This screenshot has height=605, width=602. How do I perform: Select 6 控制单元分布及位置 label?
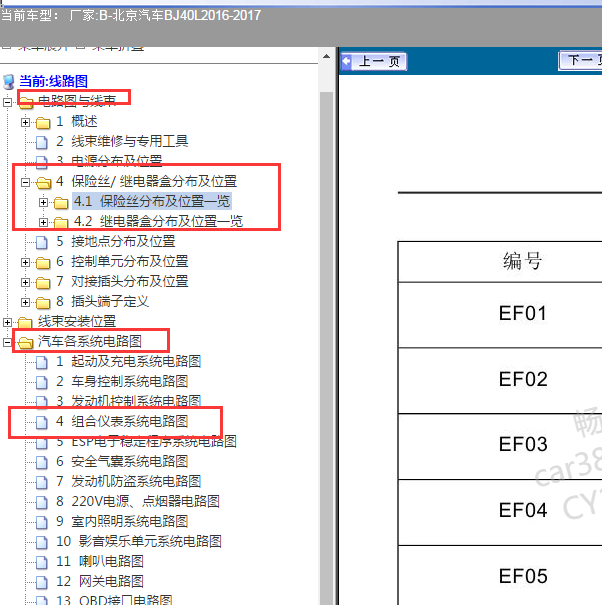(x=122, y=262)
